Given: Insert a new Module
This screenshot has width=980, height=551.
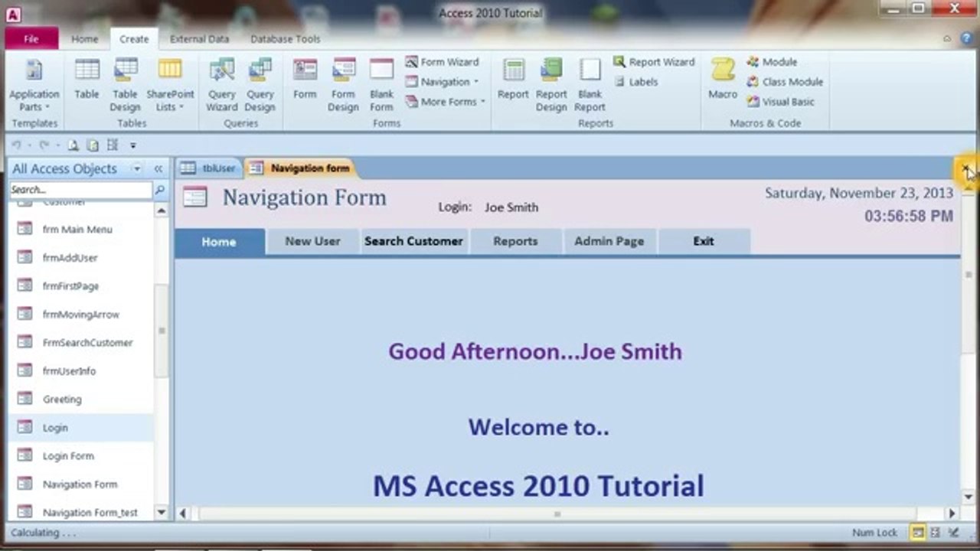Looking at the screenshot, I should [773, 62].
